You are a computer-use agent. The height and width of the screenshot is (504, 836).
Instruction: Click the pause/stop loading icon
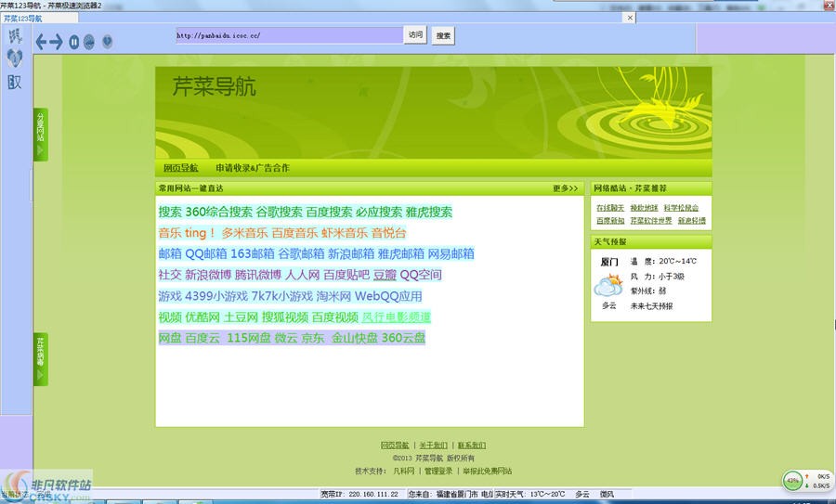coord(74,42)
